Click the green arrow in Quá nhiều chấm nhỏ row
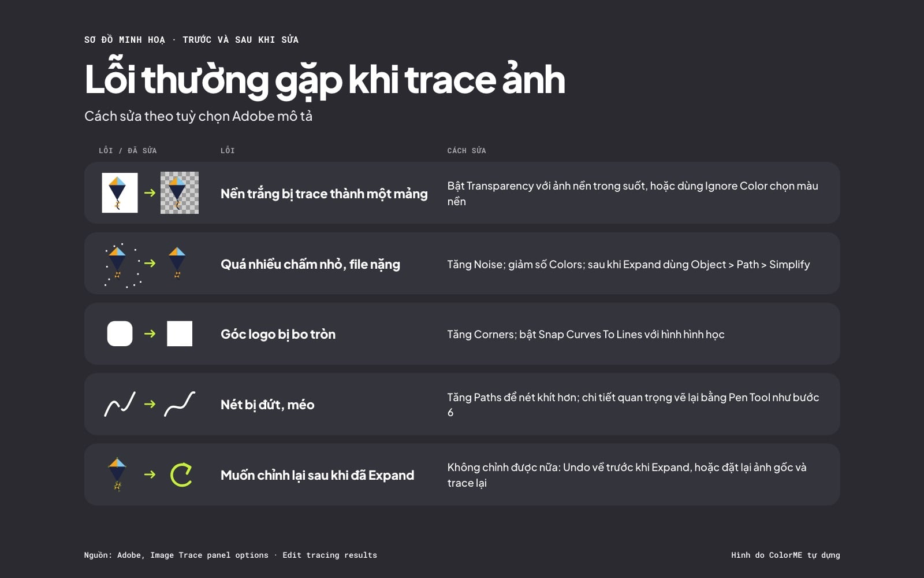This screenshot has width=924, height=578. [x=150, y=263]
